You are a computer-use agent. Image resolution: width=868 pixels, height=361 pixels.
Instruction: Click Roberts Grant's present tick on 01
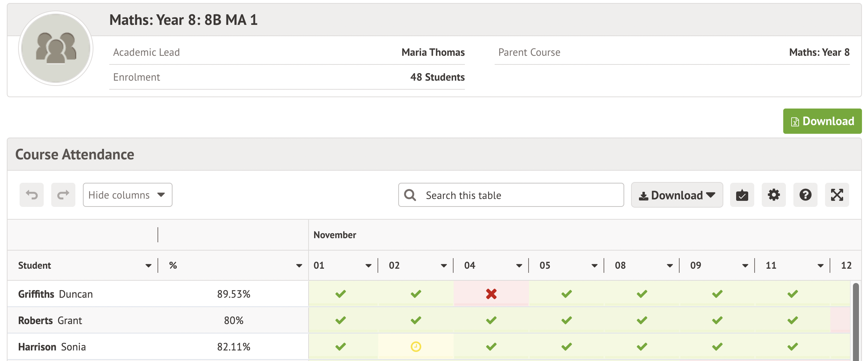point(340,320)
